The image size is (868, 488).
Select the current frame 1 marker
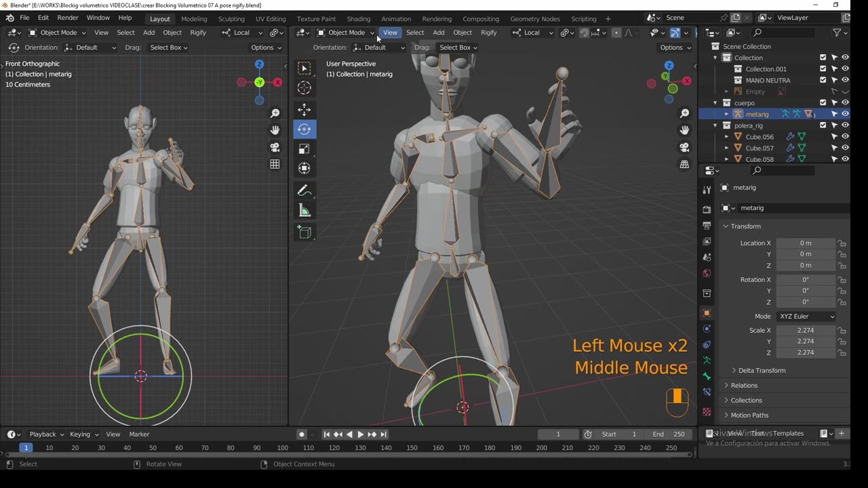pos(26,447)
